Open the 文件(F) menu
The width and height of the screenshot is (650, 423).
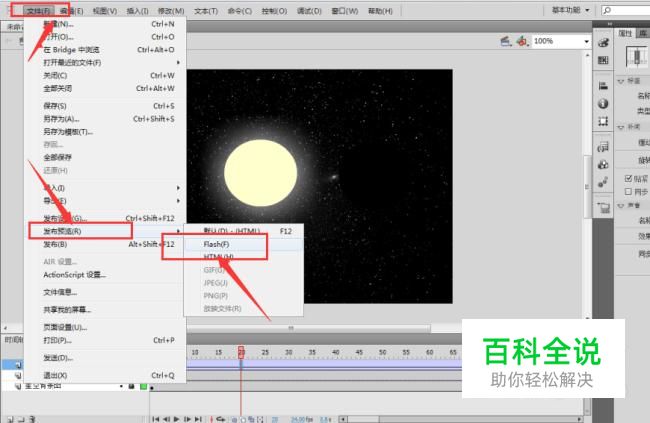pyautogui.click(x=39, y=10)
